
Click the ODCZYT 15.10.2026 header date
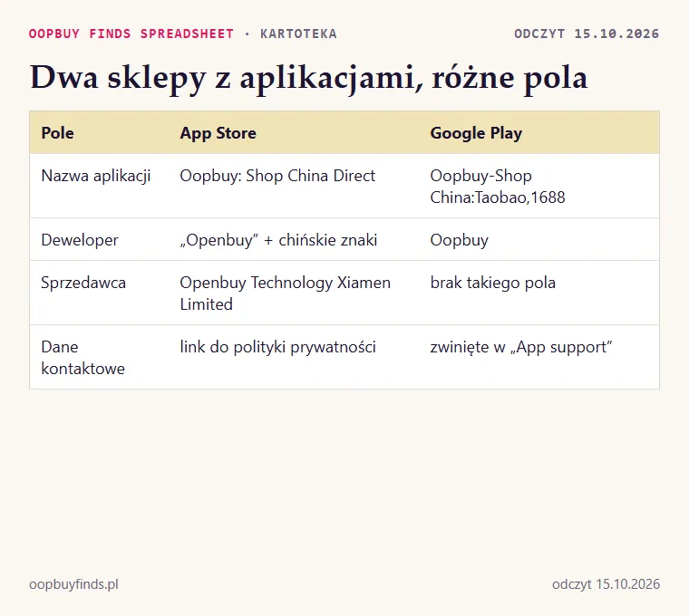pyautogui.click(x=587, y=34)
